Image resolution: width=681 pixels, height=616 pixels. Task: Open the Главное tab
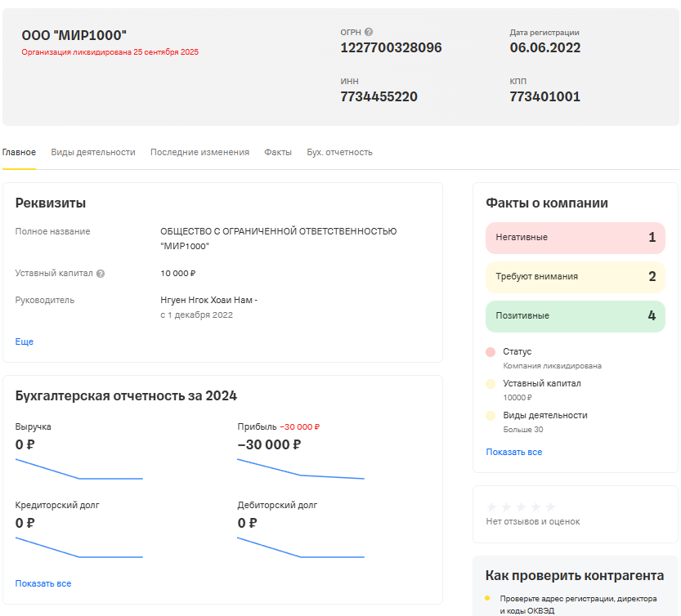[19, 152]
